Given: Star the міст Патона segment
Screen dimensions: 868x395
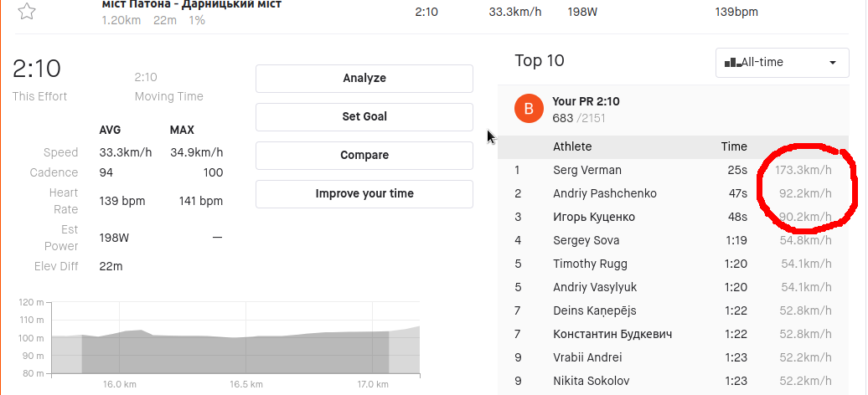Looking at the screenshot, I should [x=27, y=11].
